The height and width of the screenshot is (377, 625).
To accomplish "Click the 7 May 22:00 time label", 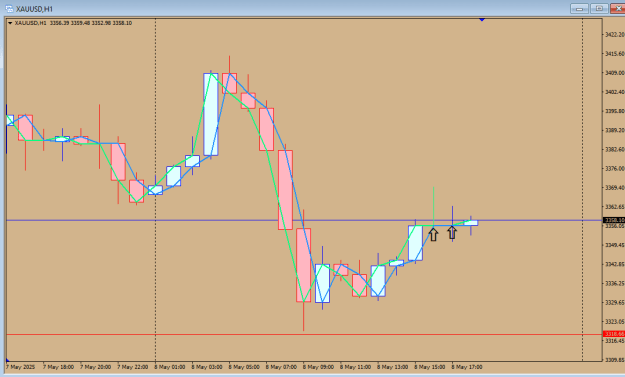I will 133,367.
